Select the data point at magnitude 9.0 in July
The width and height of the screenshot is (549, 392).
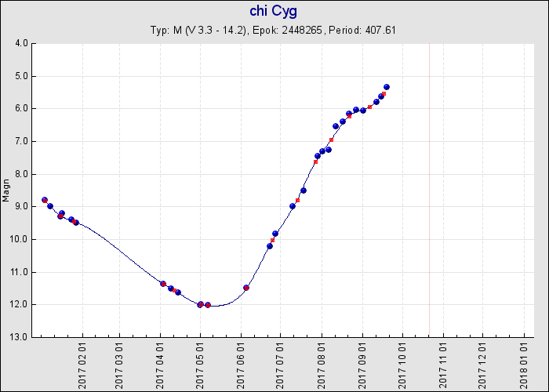point(293,206)
